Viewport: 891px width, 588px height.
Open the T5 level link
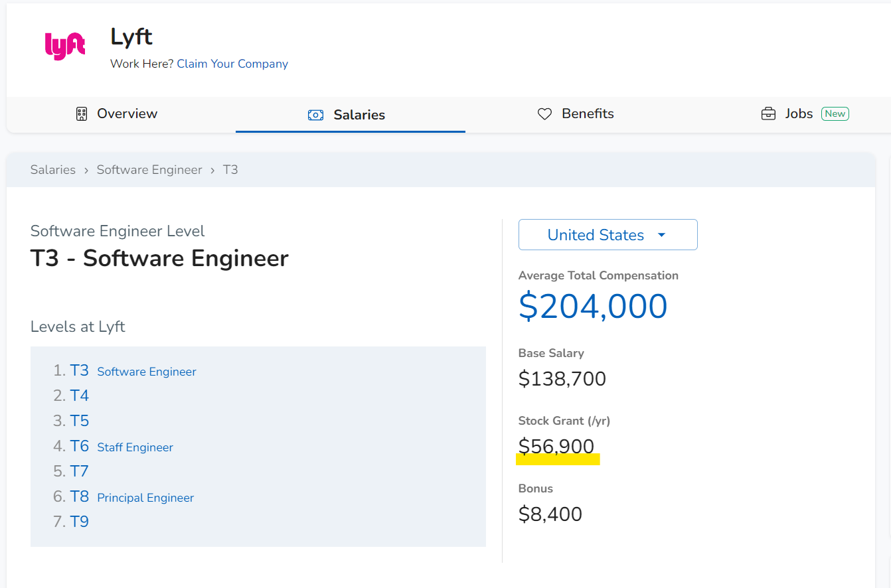point(80,421)
